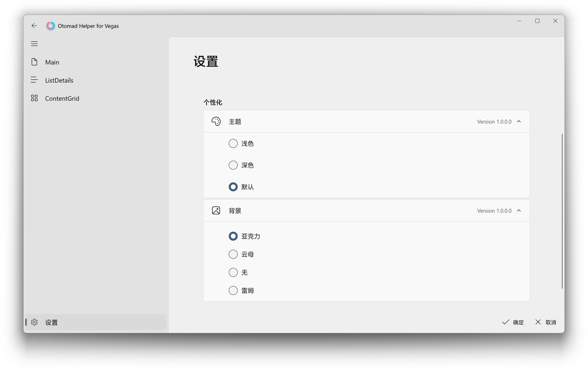Click the ContentGrid panel icon
Image resolution: width=588 pixels, height=371 pixels.
coord(34,98)
